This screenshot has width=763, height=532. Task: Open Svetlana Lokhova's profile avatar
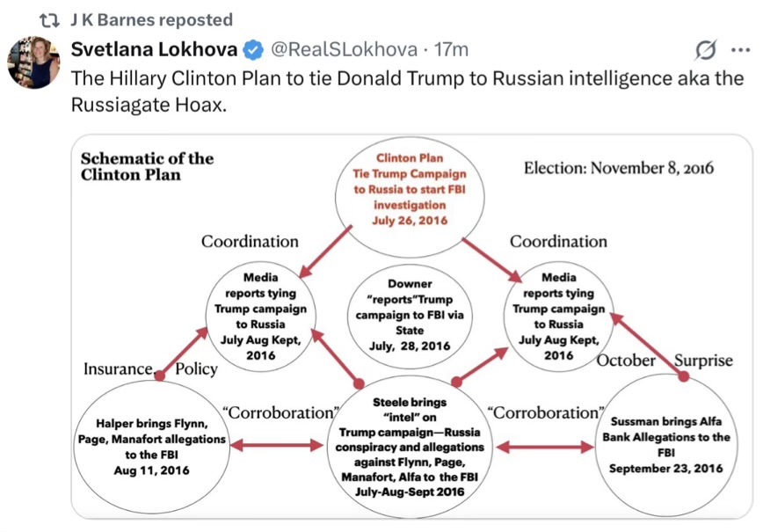(33, 63)
